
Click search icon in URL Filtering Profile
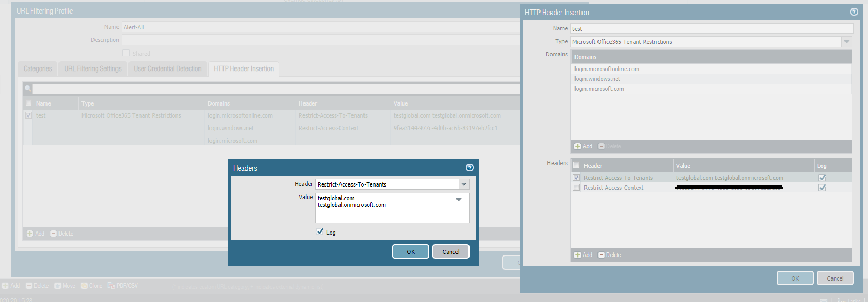(x=28, y=88)
